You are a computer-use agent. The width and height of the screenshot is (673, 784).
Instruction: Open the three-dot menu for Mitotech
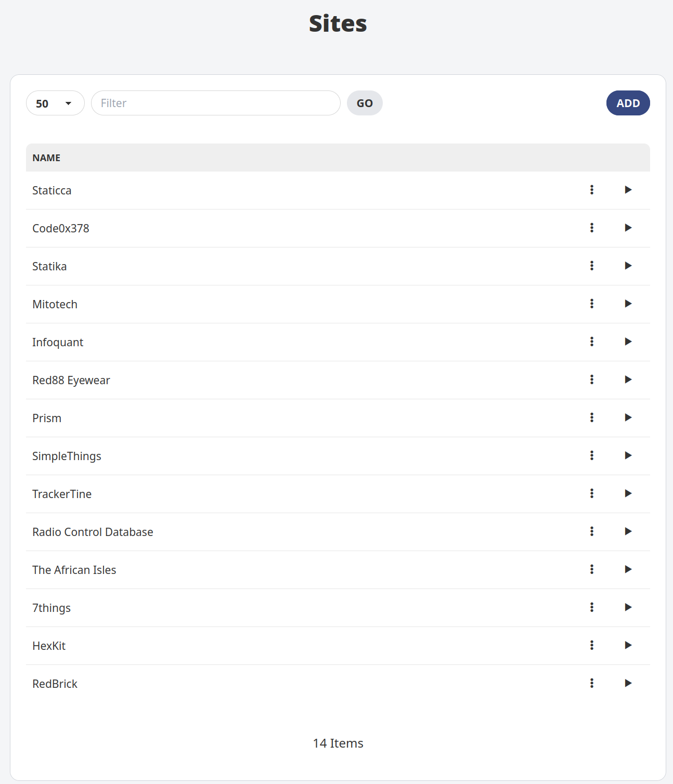592,304
